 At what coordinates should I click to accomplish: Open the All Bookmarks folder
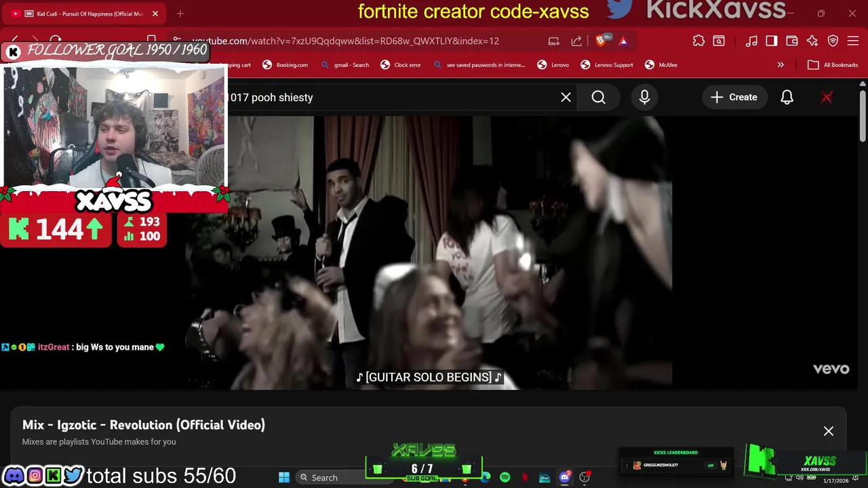click(833, 65)
